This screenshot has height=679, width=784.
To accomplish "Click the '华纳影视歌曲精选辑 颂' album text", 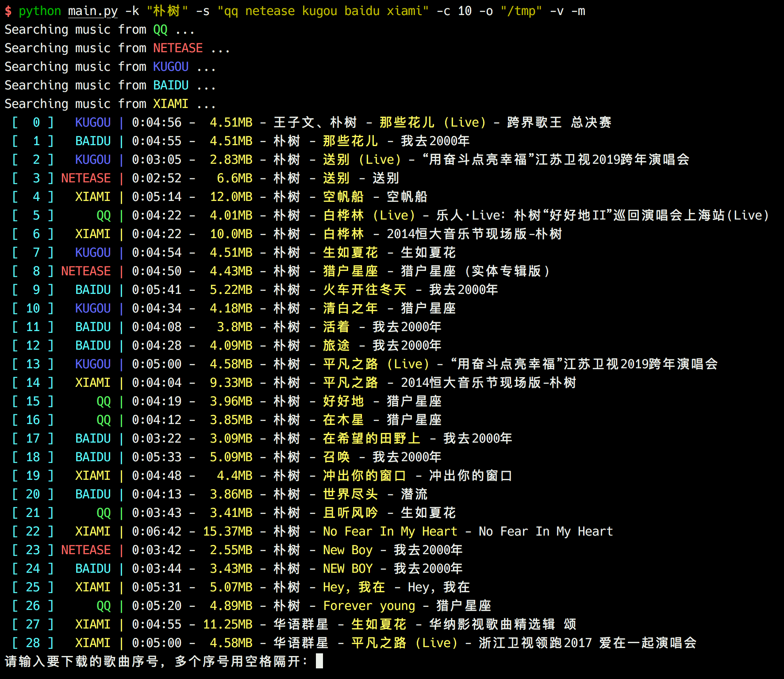I will (503, 624).
